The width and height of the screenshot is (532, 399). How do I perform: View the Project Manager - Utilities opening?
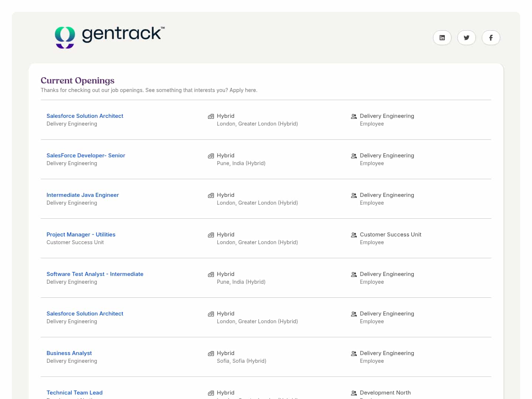click(81, 235)
